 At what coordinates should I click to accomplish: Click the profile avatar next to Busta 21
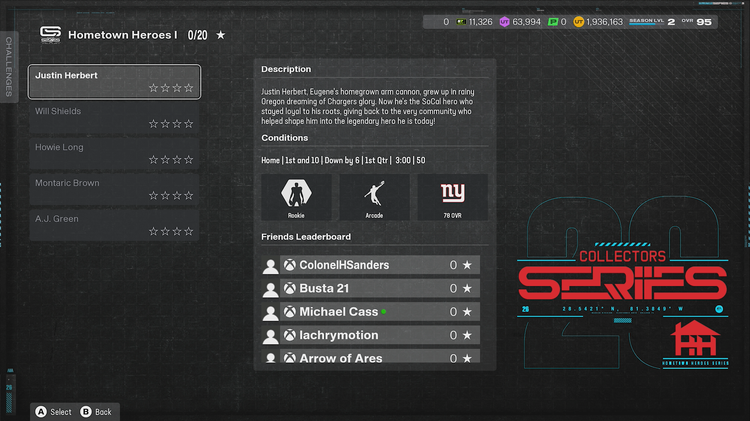tap(270, 289)
